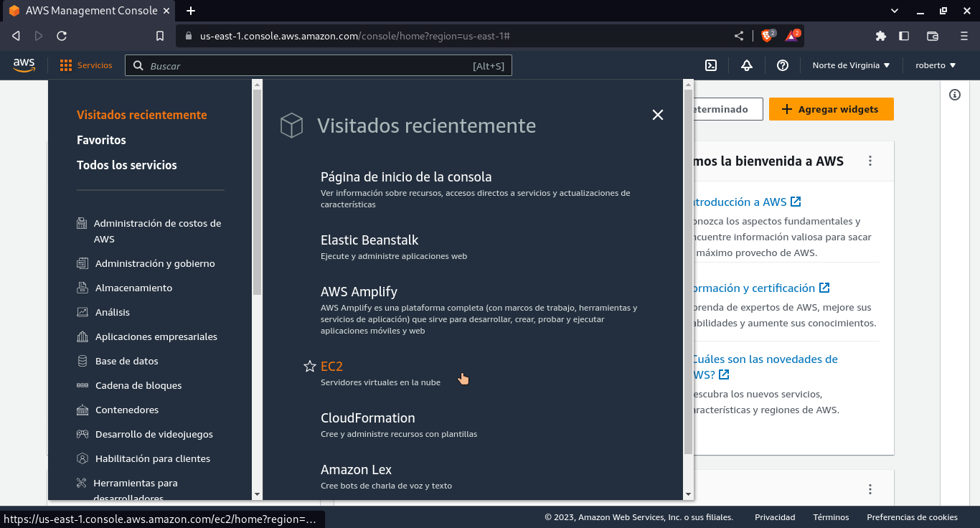Click the share icon in address bar
This screenshot has height=528, width=980.
739,36
